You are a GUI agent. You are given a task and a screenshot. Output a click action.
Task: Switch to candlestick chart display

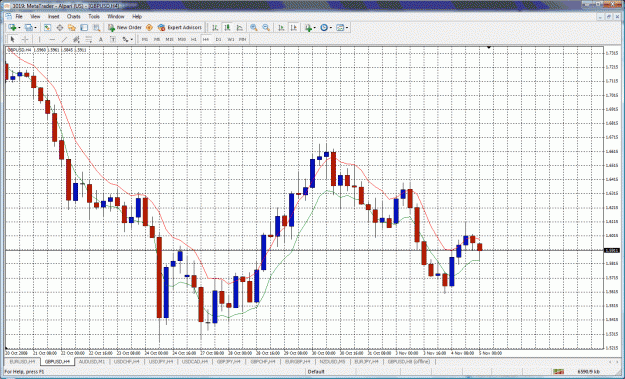point(227,27)
